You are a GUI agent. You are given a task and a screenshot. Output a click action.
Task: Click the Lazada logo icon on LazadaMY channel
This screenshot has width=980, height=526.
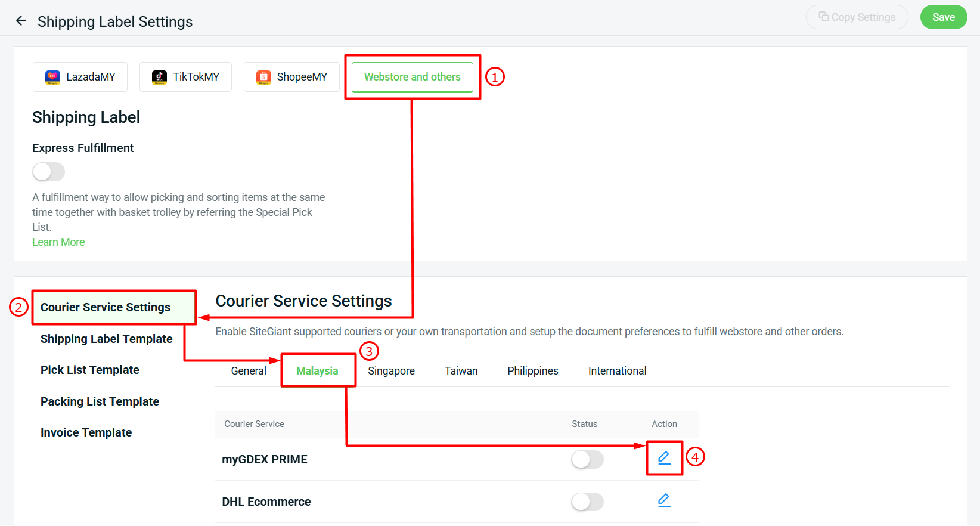(x=52, y=77)
